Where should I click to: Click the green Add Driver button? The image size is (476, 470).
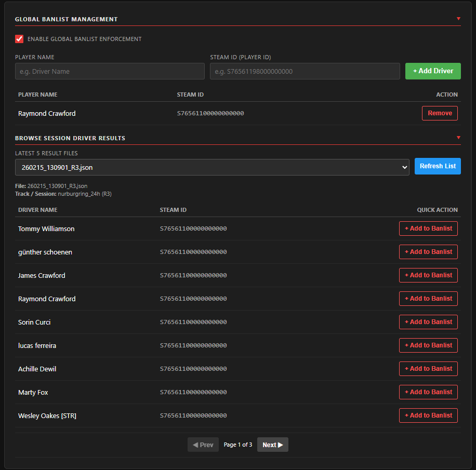click(x=433, y=71)
